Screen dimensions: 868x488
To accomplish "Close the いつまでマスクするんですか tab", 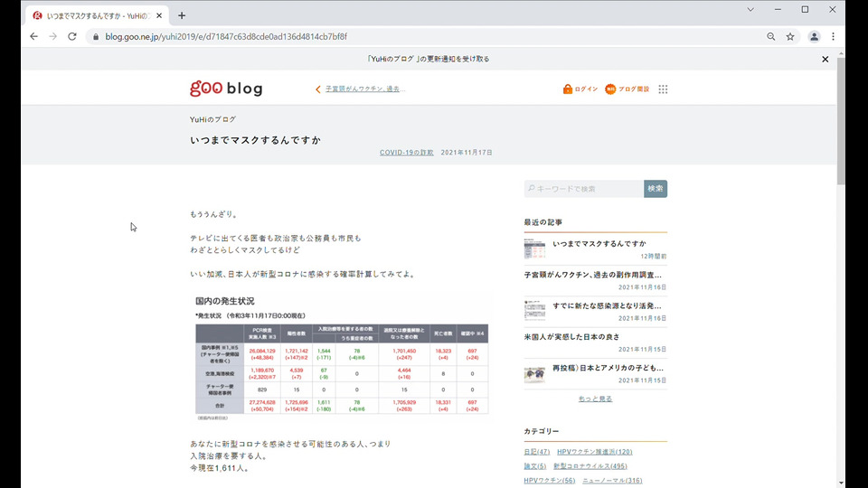I will click(159, 15).
